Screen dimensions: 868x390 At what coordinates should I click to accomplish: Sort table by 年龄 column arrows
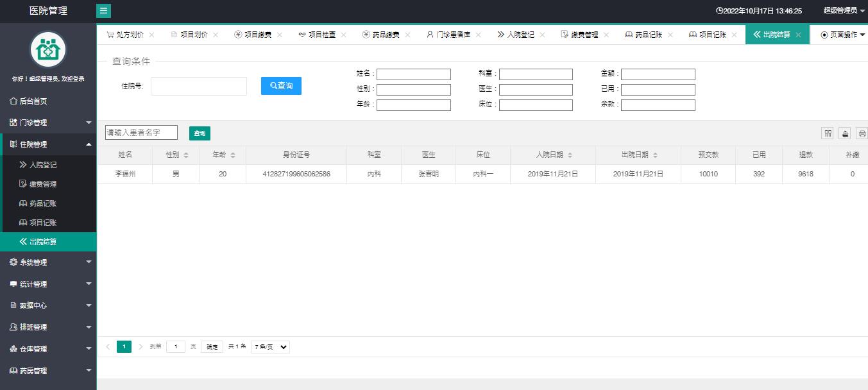coord(233,155)
